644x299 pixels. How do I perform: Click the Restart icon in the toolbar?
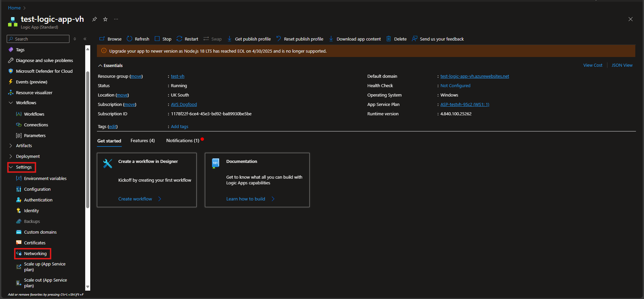click(179, 39)
